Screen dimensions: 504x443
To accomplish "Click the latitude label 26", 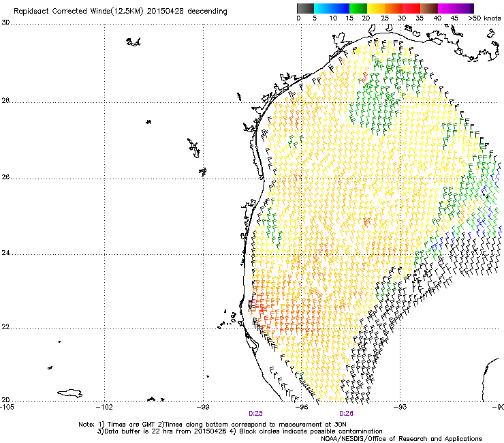I will 5,177.
